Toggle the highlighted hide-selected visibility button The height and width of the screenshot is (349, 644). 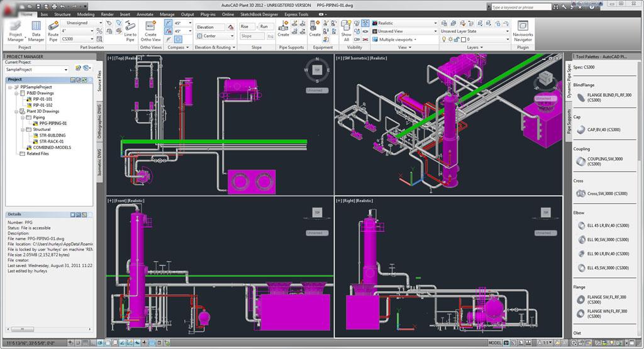tap(365, 23)
